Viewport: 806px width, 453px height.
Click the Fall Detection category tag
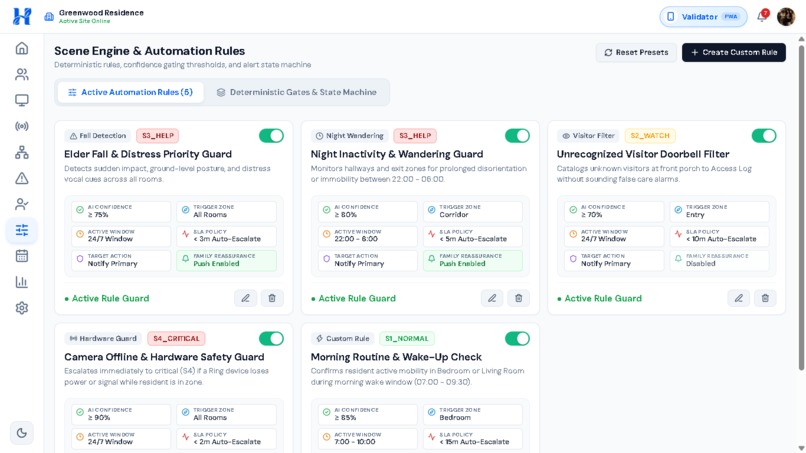point(98,136)
